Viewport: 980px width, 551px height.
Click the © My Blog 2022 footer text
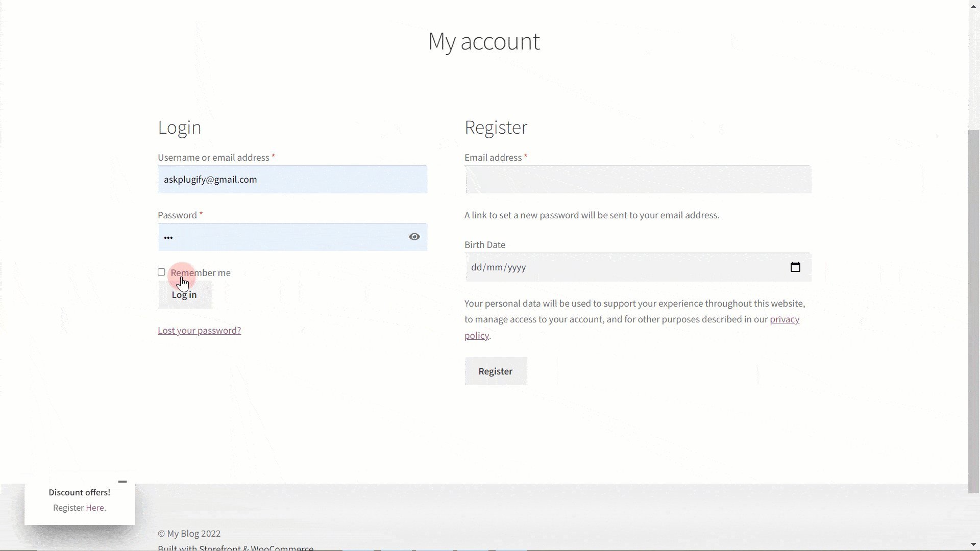coord(189,534)
